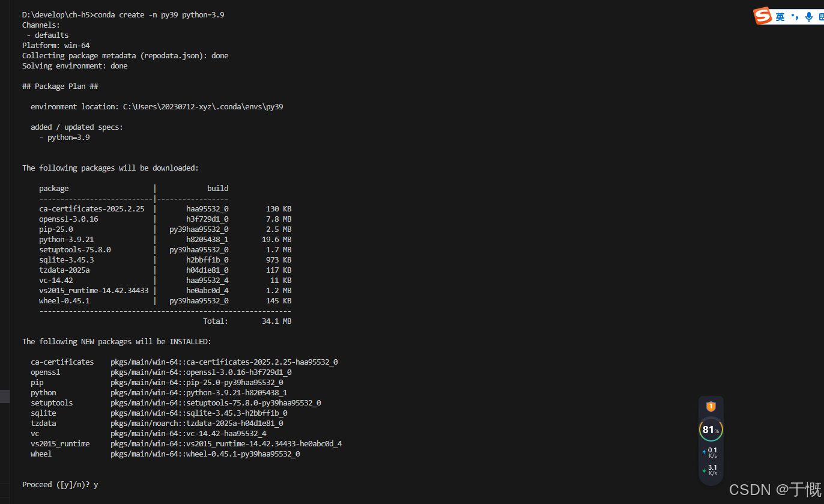
Task: Click the Sogou input method S logo
Action: pyautogui.click(x=763, y=16)
